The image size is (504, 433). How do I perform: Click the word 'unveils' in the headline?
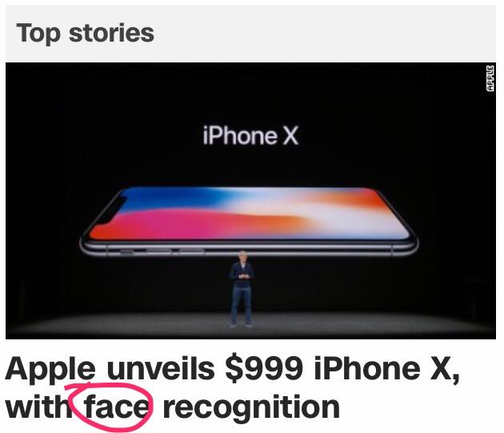161,368
